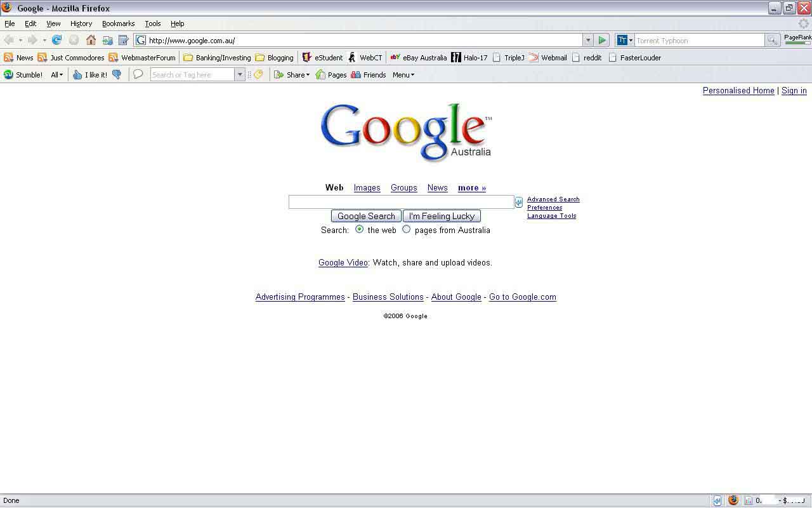The image size is (812, 508).
Task: Click the green Go arrow button
Action: pos(602,40)
